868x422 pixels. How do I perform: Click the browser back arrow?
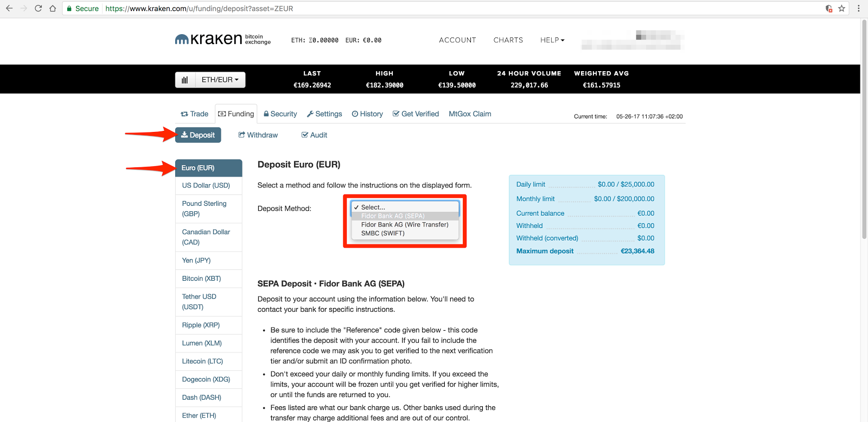pyautogui.click(x=9, y=8)
